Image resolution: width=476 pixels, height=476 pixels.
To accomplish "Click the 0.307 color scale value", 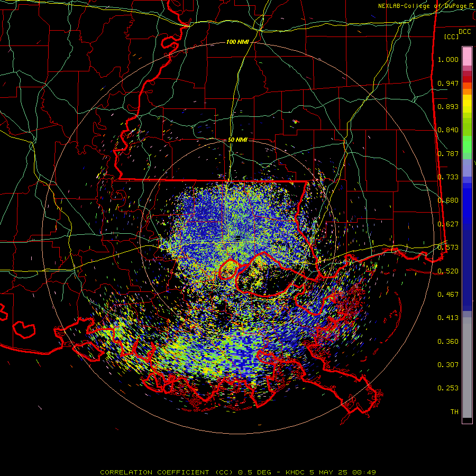I will [448, 364].
